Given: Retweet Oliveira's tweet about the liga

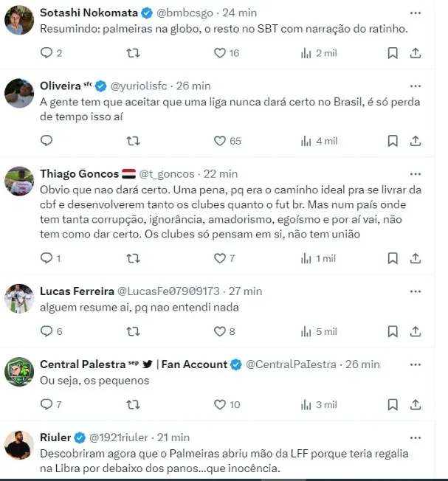Looking at the screenshot, I should (134, 140).
